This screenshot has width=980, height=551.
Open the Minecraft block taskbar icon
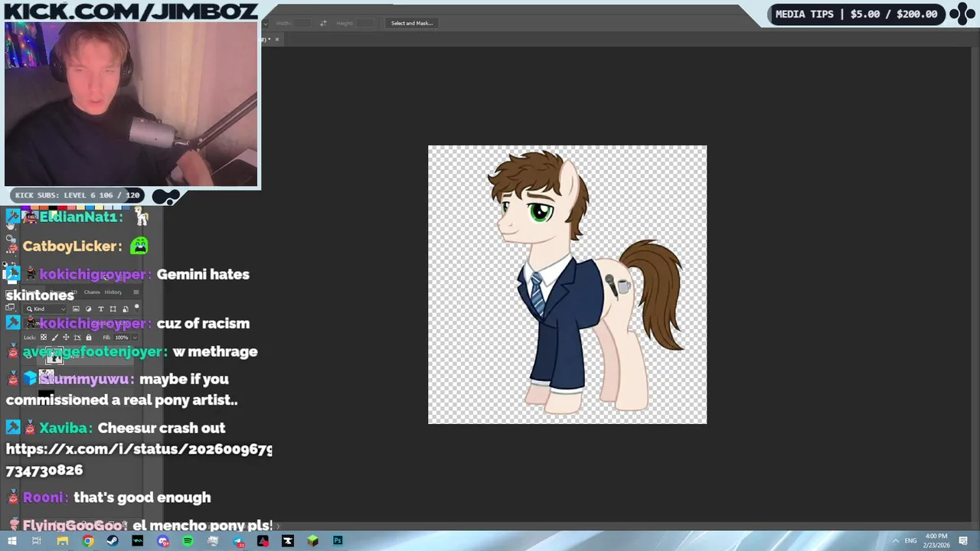point(312,541)
